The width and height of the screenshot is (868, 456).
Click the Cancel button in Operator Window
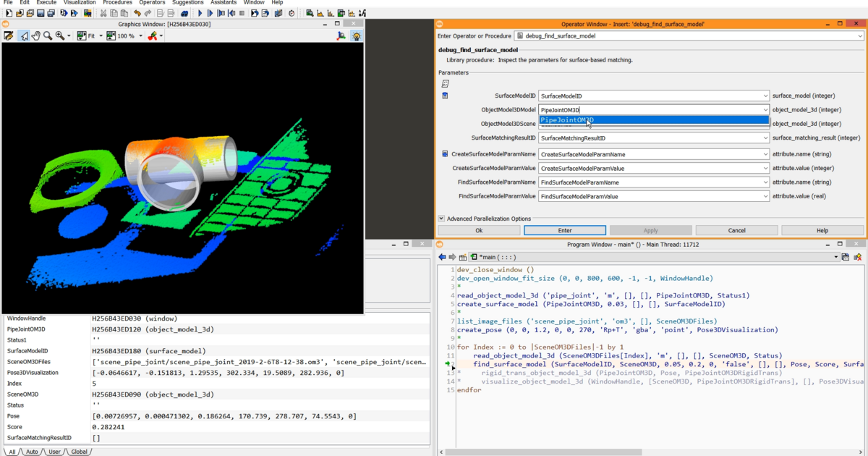point(736,230)
